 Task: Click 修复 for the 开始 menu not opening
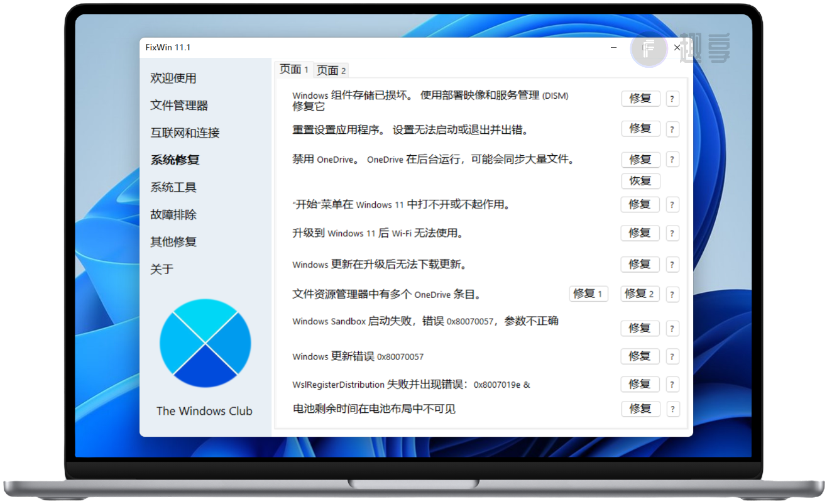tap(640, 204)
